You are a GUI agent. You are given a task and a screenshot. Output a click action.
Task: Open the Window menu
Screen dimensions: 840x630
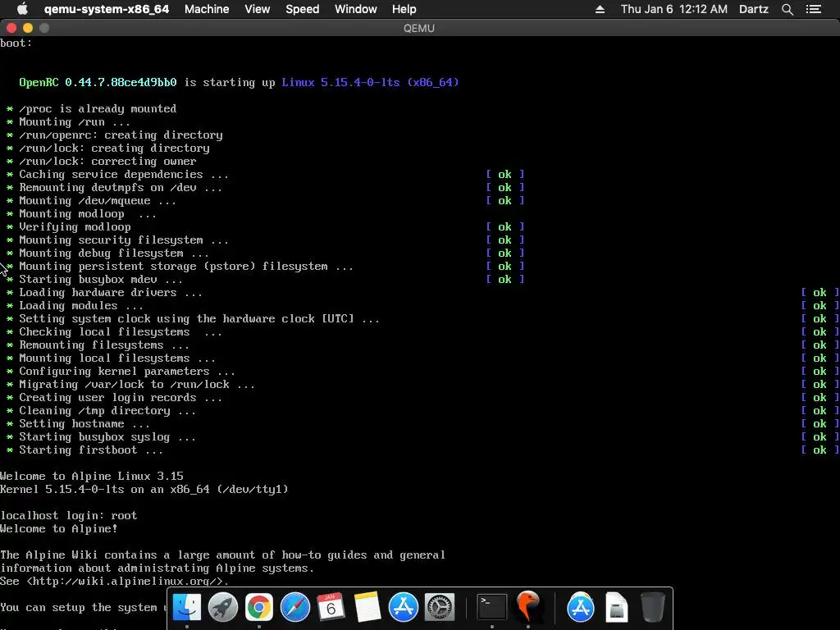point(356,9)
